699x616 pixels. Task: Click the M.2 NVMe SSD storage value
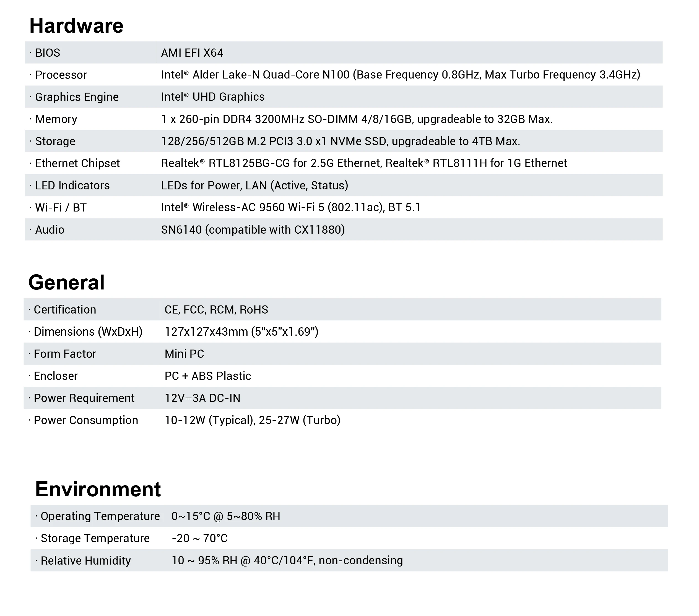pyautogui.click(x=341, y=141)
